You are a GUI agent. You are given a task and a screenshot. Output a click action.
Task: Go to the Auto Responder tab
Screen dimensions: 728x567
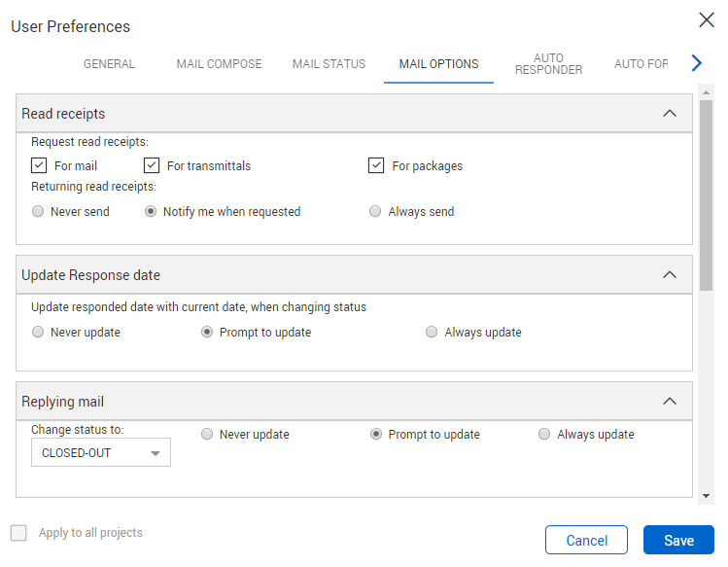point(548,64)
